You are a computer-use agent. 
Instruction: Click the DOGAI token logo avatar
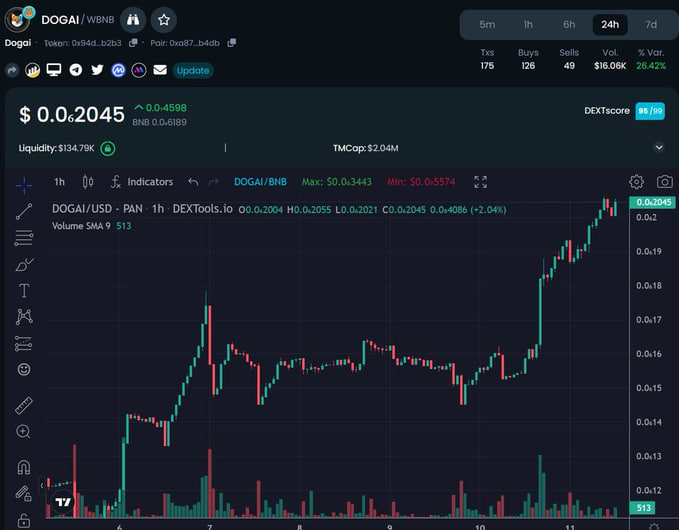[x=17, y=20]
